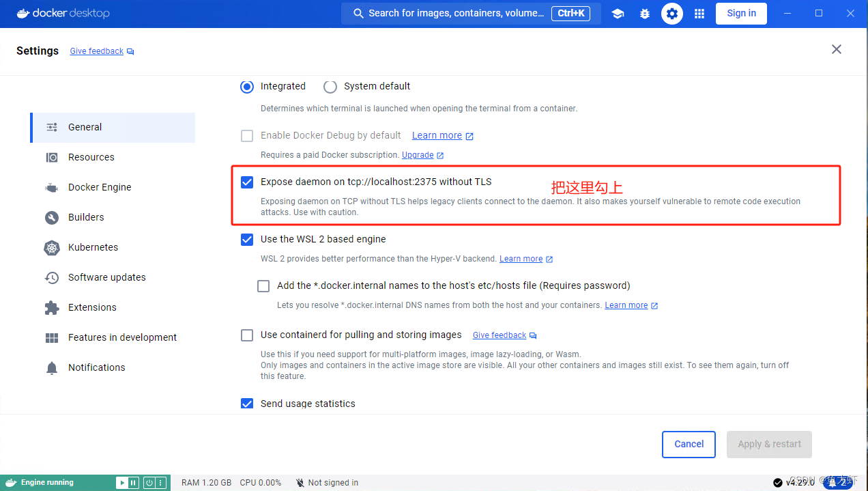Click the RAM 1.20 GB status text
Screen dimensions: 868x491
(206, 483)
